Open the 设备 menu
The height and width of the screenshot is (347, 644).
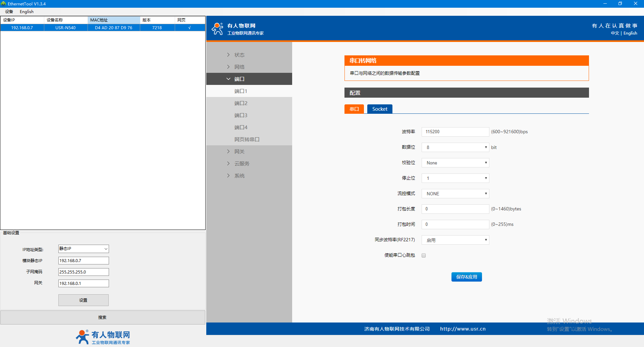(x=9, y=12)
